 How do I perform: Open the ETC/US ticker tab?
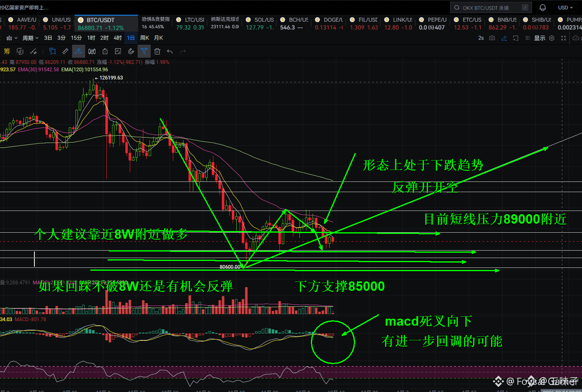click(468, 23)
